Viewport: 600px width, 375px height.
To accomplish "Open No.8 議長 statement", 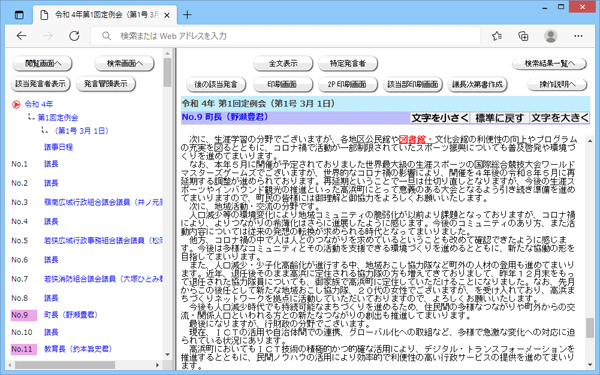I will [x=51, y=298].
